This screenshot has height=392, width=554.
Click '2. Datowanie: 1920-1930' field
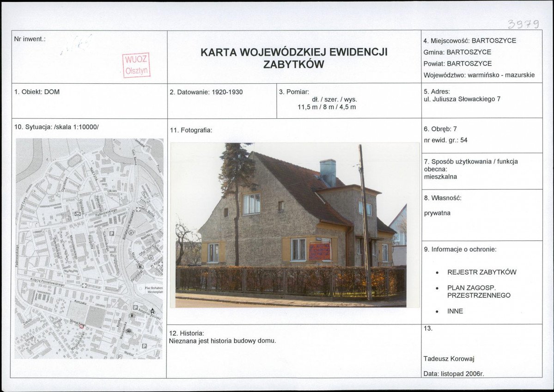pos(206,92)
